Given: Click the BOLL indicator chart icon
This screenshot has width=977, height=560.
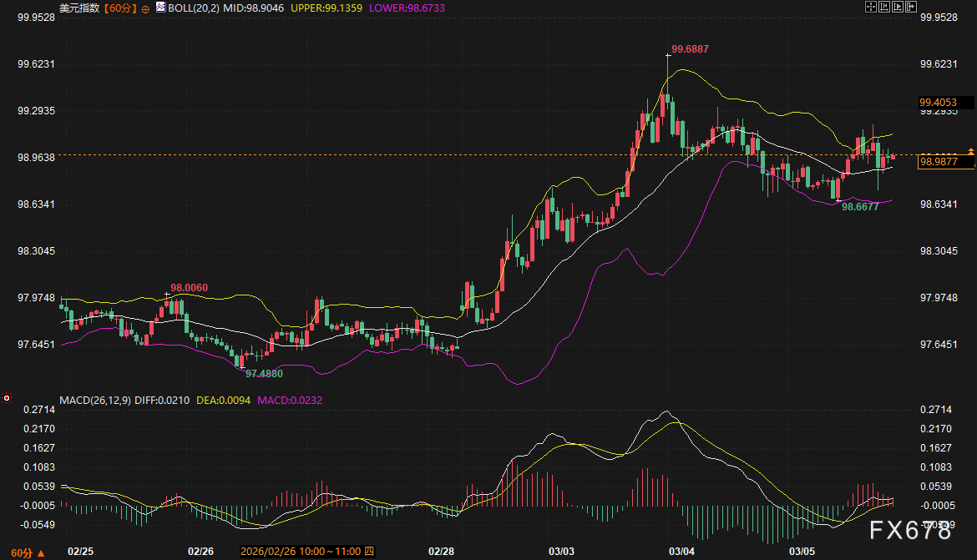Looking at the screenshot, I should coord(160,7).
